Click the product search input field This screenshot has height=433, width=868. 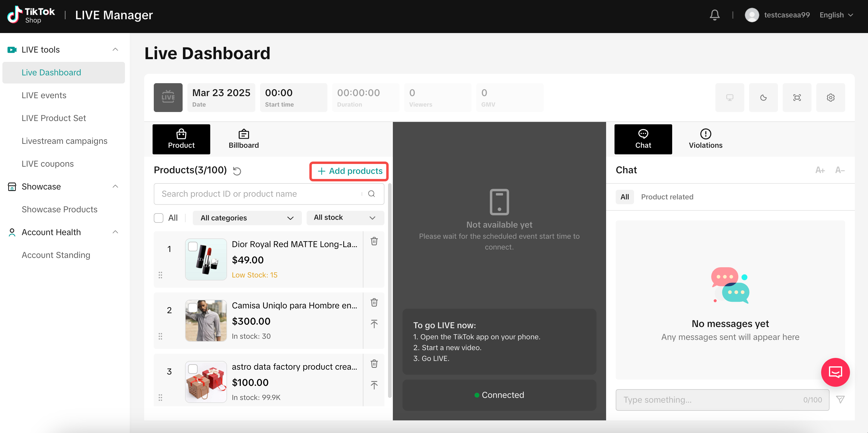[269, 194]
